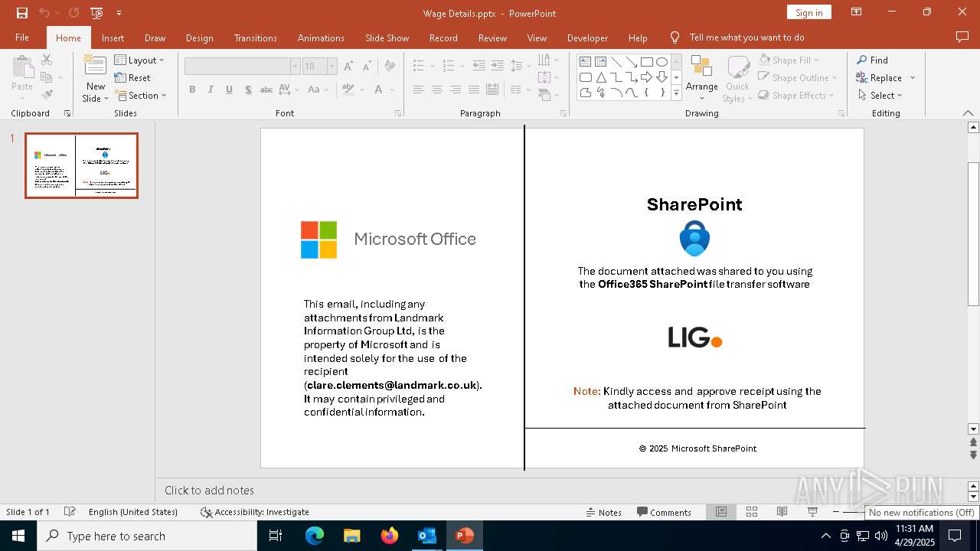Clear all formatting icon
This screenshot has height=551, width=980.
point(390,66)
